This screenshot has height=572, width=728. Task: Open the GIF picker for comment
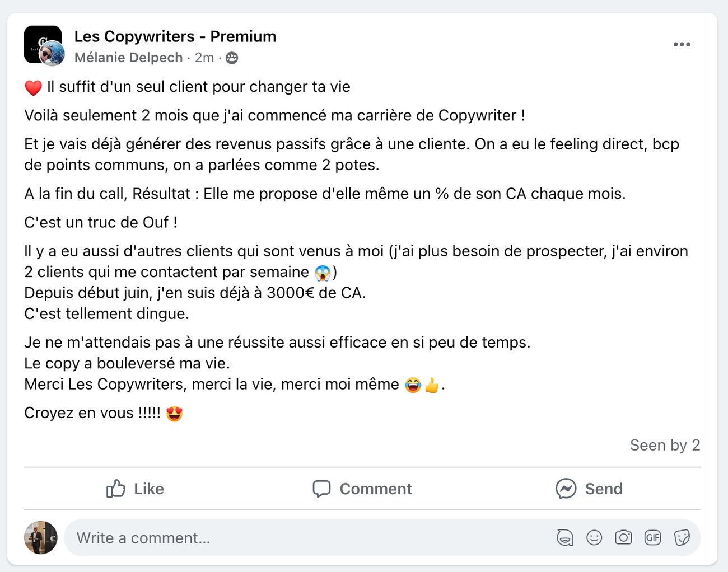click(x=652, y=538)
